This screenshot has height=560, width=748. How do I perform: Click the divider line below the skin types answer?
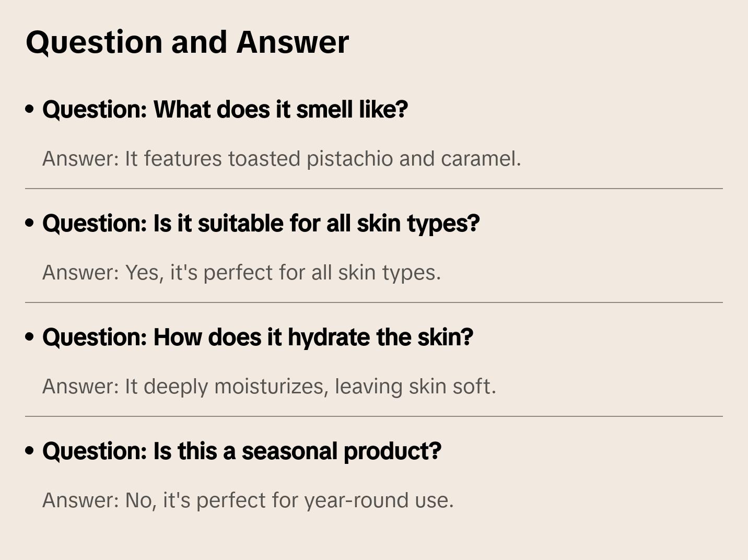click(x=374, y=302)
